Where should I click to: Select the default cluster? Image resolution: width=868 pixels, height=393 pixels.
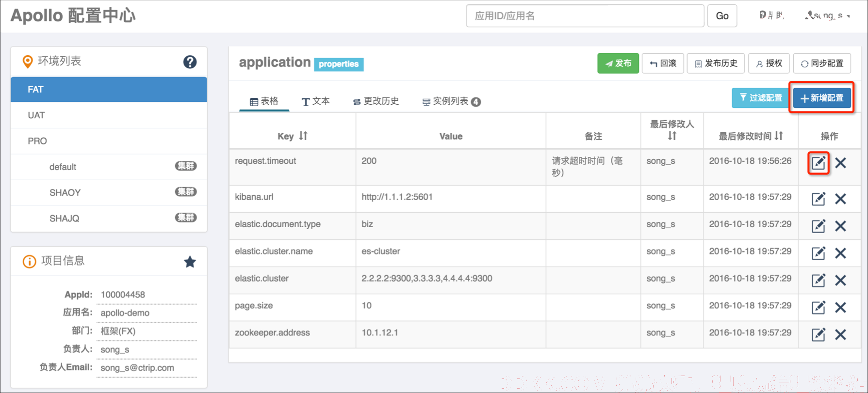pos(109,167)
